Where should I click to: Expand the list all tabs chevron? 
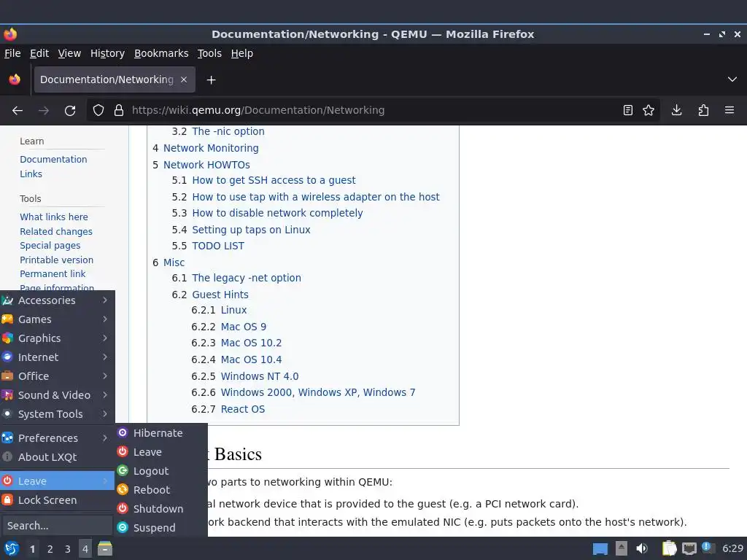pyautogui.click(x=732, y=79)
